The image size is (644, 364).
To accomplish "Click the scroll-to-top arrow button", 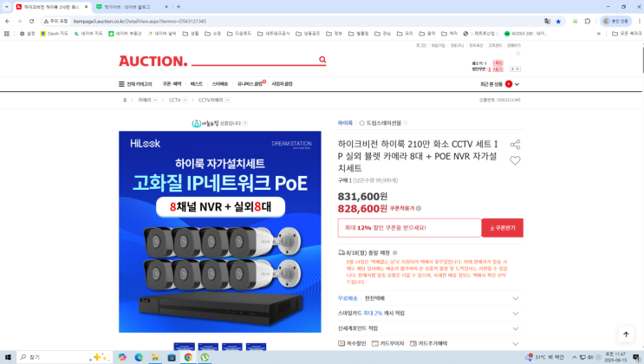I will pyautogui.click(x=626, y=334).
